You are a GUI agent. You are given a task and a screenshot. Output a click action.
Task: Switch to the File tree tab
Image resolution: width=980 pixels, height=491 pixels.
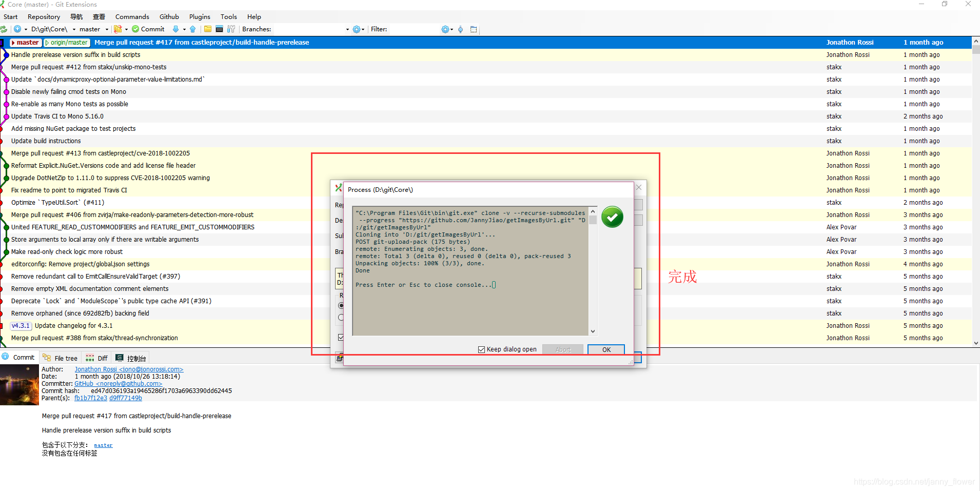60,358
